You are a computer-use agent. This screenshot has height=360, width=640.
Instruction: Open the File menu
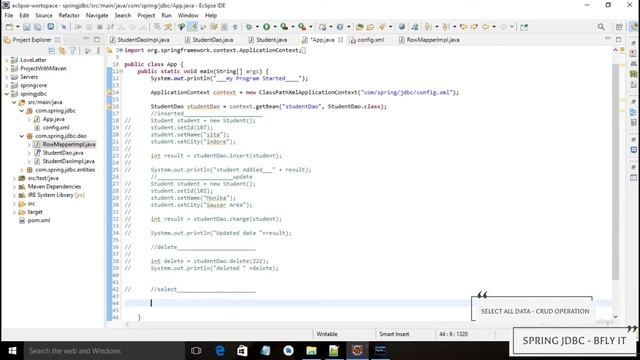pyautogui.click(x=9, y=15)
